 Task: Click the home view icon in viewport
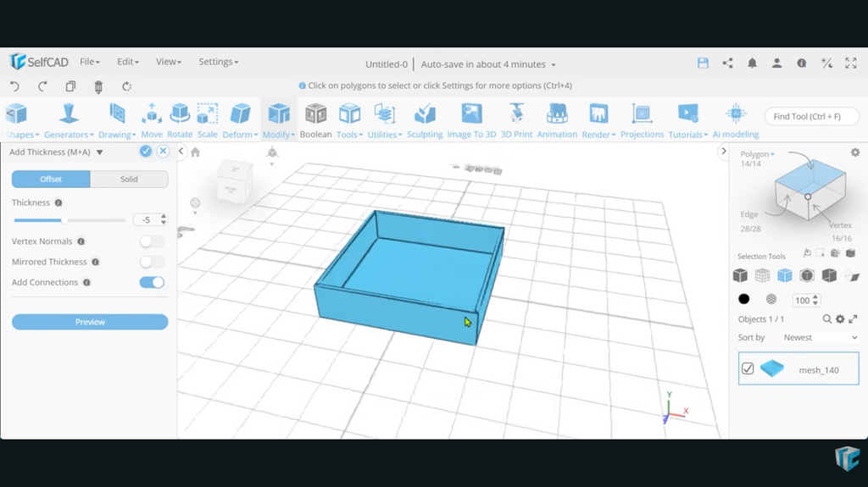(196, 152)
